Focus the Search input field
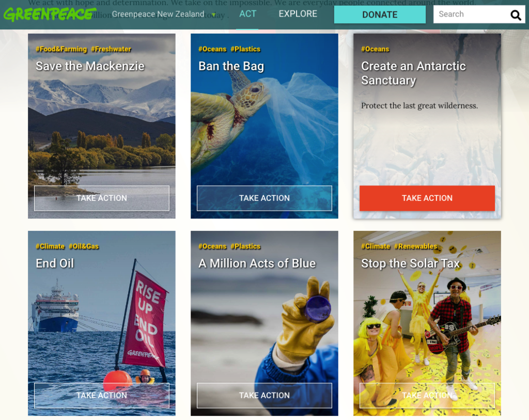This screenshot has height=420, width=529. pyautogui.click(x=471, y=14)
